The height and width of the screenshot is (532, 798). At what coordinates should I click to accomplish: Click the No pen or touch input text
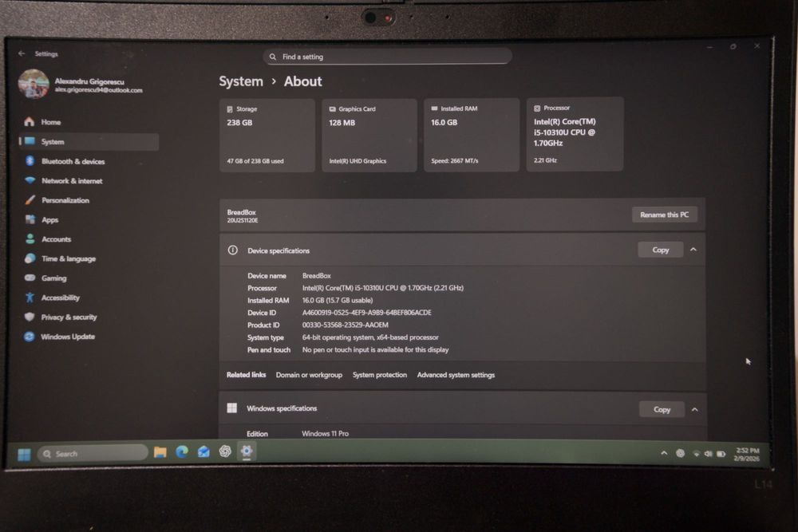376,350
